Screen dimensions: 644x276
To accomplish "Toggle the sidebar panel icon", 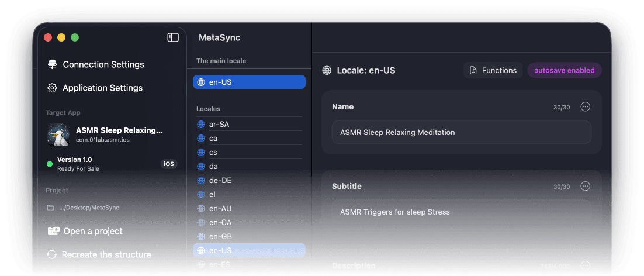I will click(173, 37).
